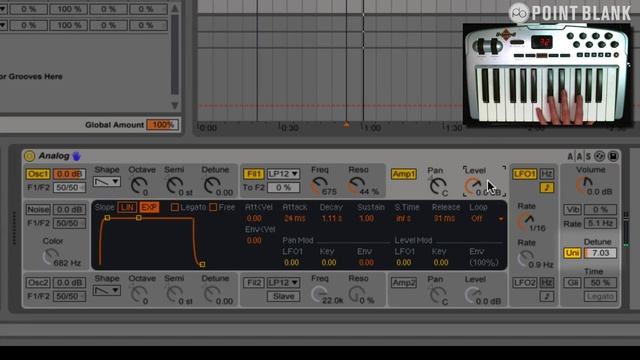Click the To F2 0 % field
Viewport: 640px width, 360px height.
tap(283, 188)
